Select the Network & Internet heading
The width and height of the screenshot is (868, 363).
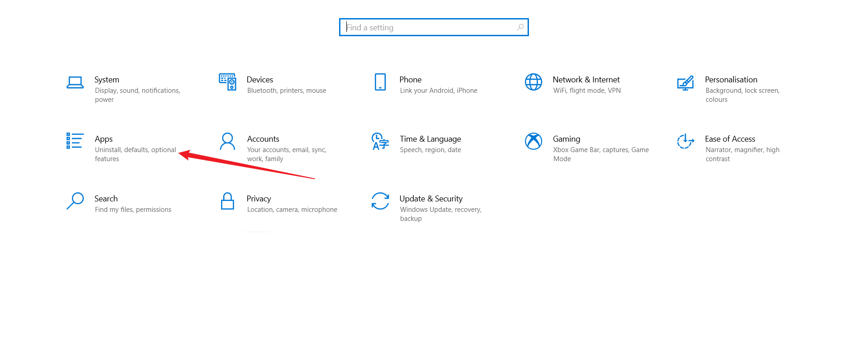click(586, 80)
